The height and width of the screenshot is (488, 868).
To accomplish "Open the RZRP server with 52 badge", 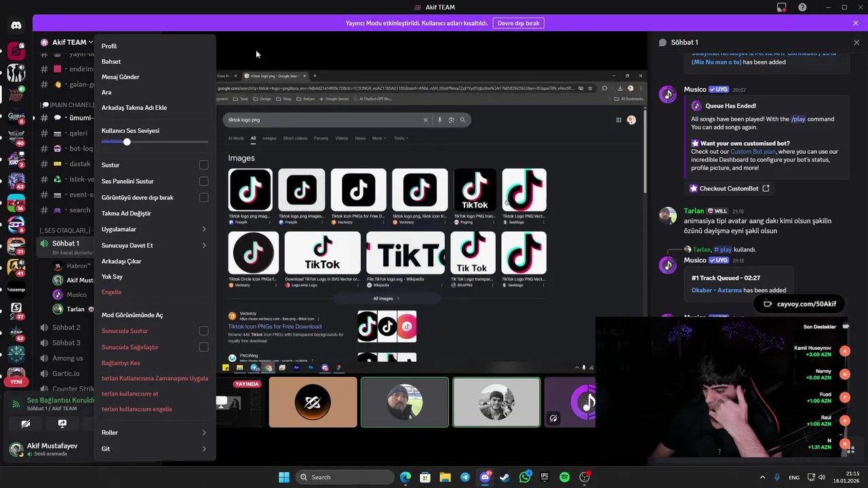I will pos(16,332).
